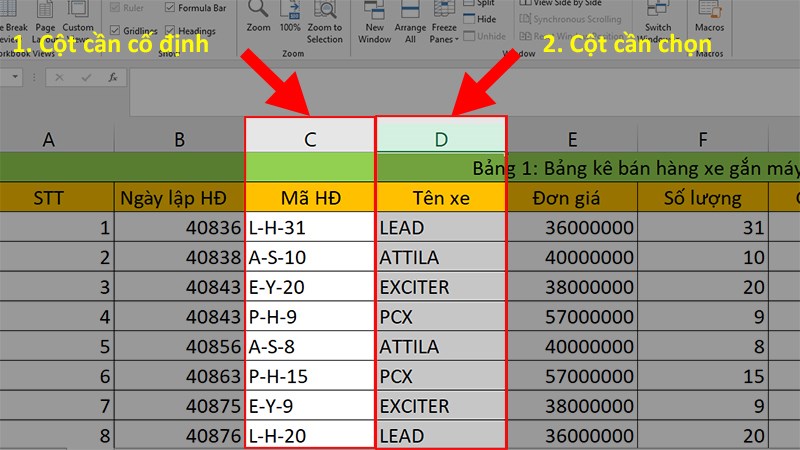Select column D header
Screen dimensions: 800x450
(x=440, y=140)
